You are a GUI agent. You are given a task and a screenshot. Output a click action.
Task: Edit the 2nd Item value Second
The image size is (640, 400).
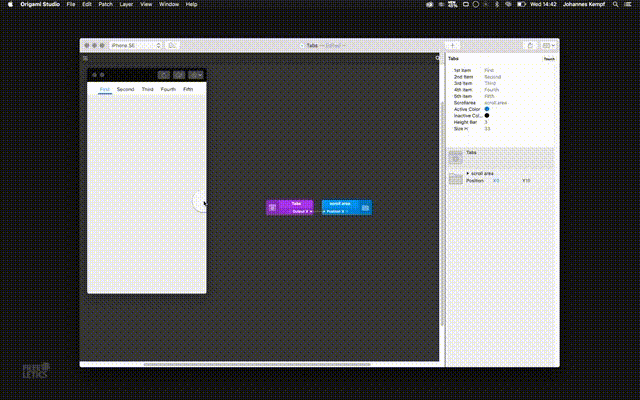pyautogui.click(x=492, y=77)
